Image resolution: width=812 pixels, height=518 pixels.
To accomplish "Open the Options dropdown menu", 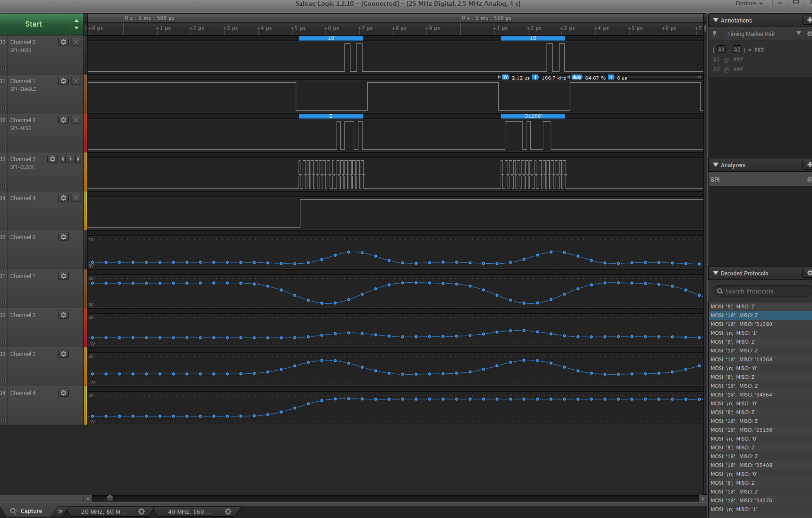I will pos(749,3).
